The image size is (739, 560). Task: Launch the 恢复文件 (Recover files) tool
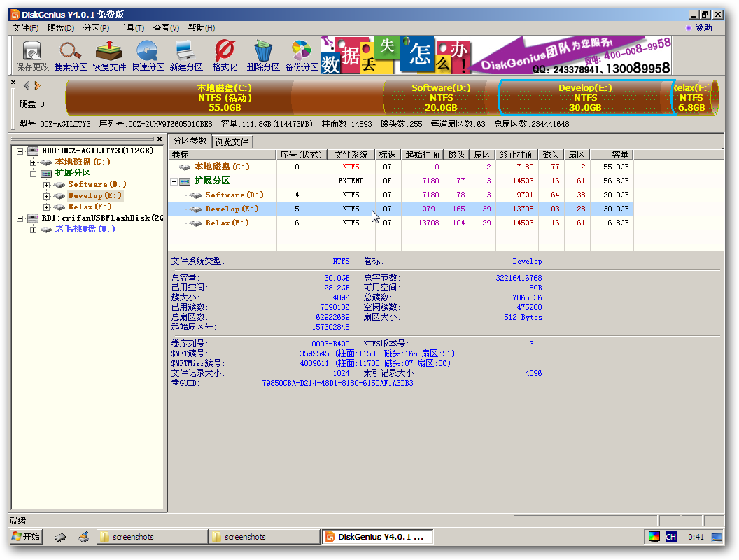point(109,55)
